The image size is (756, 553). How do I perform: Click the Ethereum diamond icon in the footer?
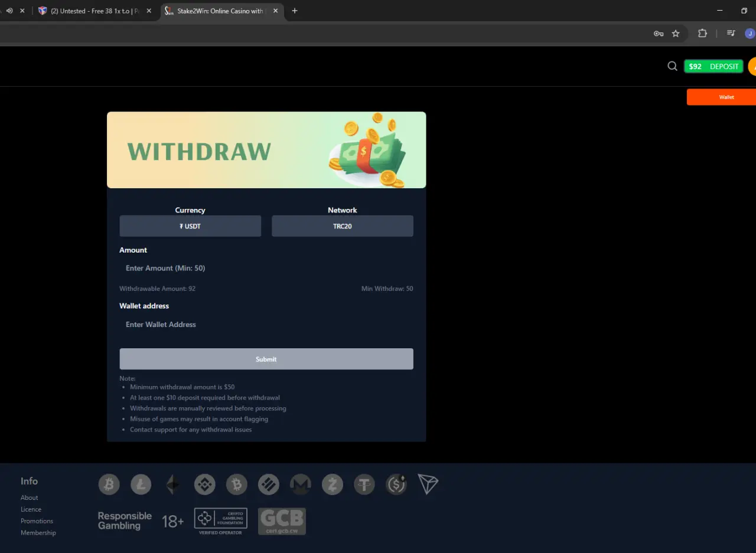coord(173,485)
